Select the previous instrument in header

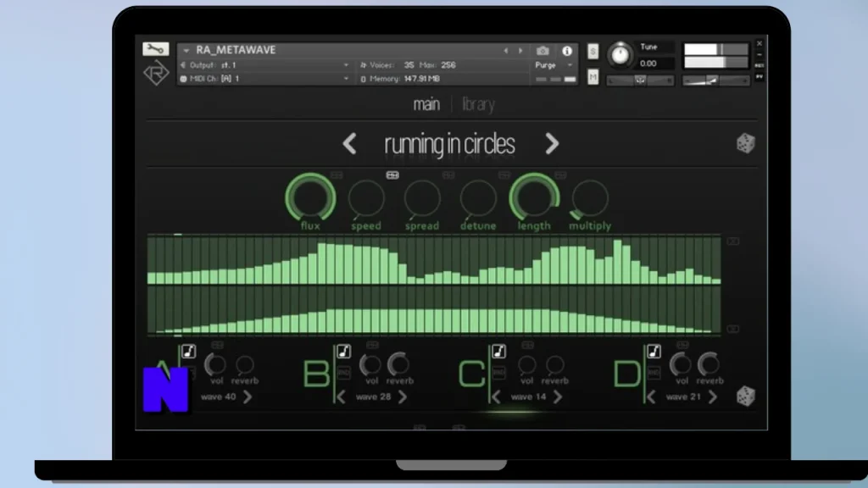[505, 51]
